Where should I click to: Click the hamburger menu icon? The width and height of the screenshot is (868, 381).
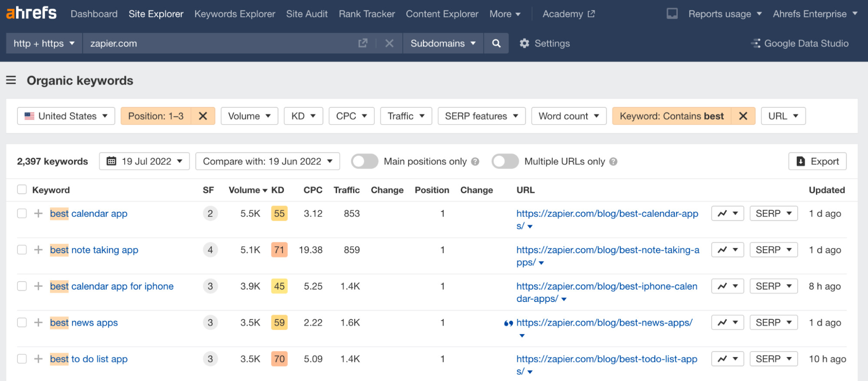(11, 80)
